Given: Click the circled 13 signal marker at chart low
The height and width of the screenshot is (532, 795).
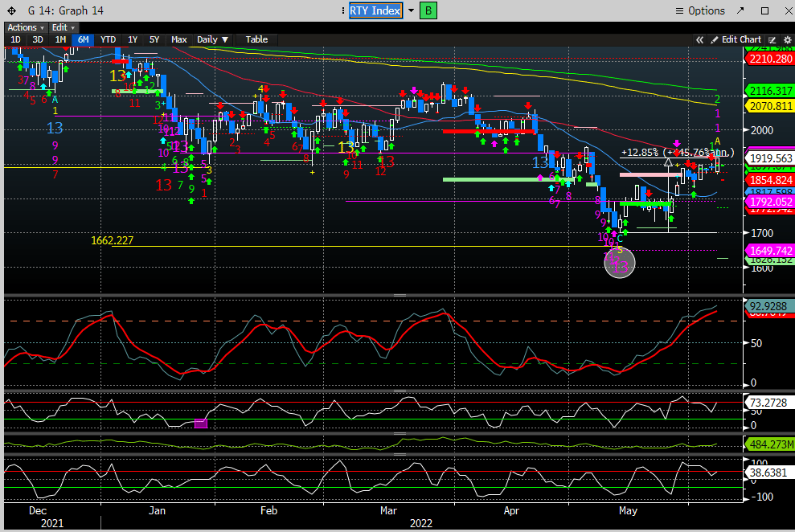Looking at the screenshot, I should (x=619, y=263).
